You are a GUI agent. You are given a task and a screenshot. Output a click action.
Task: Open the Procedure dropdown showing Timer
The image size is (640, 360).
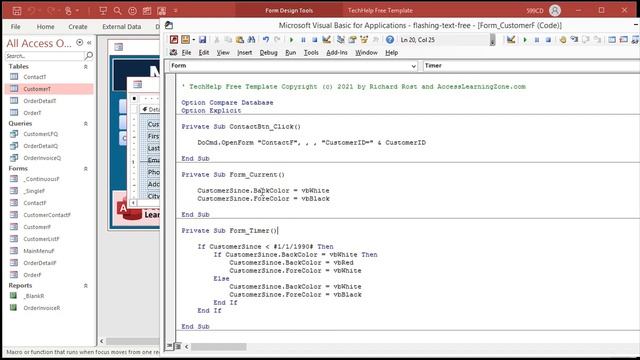[531, 66]
